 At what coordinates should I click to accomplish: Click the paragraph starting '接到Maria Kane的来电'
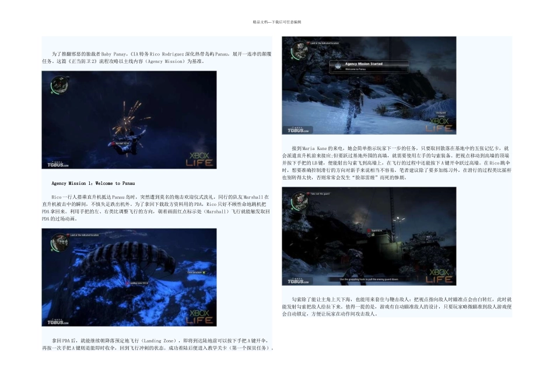(397, 163)
